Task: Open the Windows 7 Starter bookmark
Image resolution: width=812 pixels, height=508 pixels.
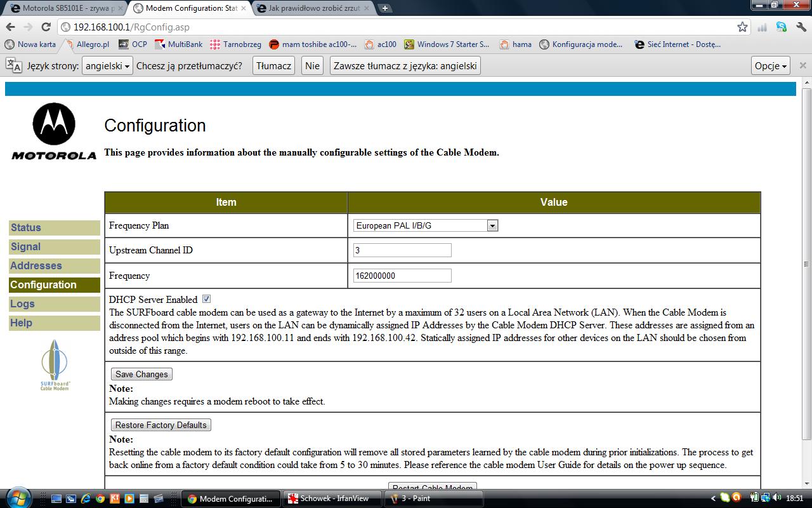Action: coord(447,44)
